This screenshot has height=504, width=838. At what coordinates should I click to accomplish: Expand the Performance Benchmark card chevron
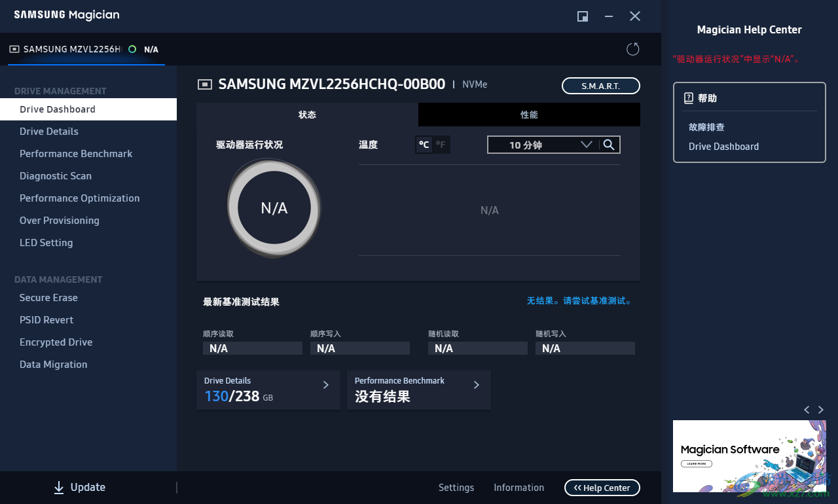[476, 386]
